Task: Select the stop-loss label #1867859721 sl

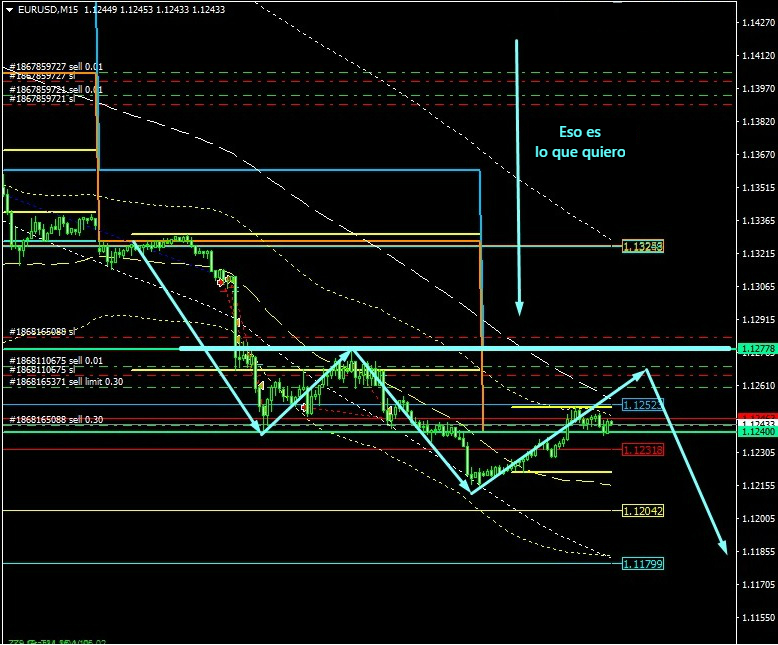Action: pos(42,99)
